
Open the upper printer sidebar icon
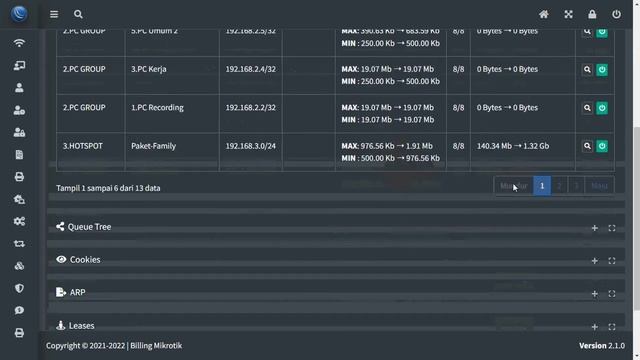(x=19, y=177)
